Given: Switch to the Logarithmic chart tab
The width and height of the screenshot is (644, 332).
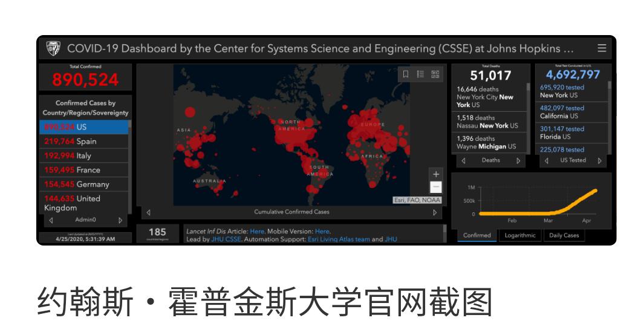Looking at the screenshot, I should [x=520, y=235].
